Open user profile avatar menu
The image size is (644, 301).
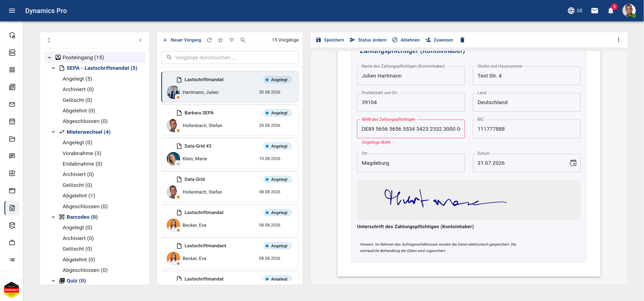point(629,11)
